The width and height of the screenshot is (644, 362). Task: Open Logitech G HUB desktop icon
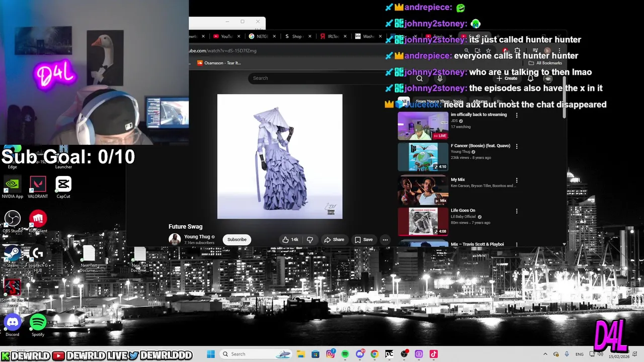pyautogui.click(x=38, y=258)
